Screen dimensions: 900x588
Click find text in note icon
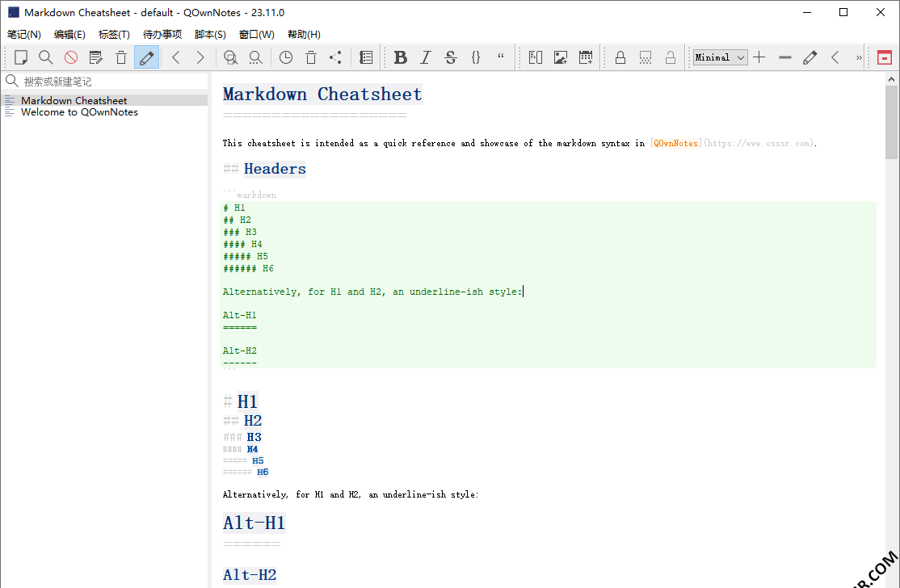pyautogui.click(x=231, y=57)
